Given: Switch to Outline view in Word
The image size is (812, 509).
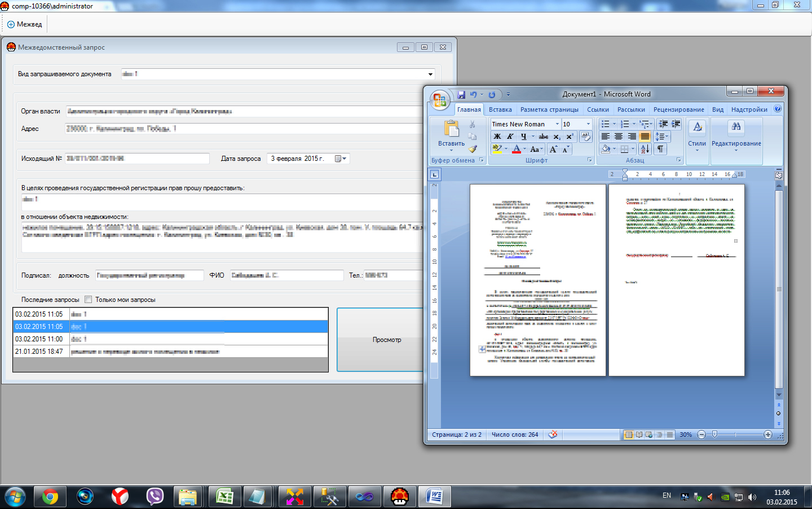Looking at the screenshot, I should pyautogui.click(x=659, y=435).
